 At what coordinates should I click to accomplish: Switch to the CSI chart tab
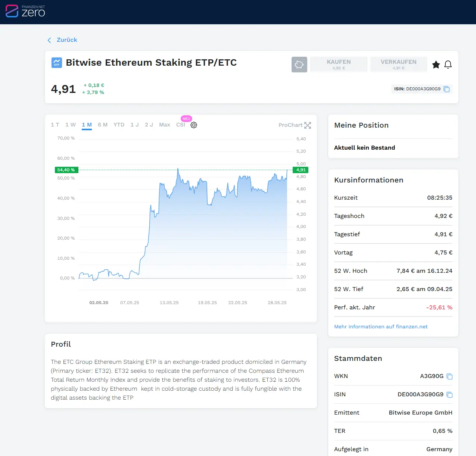pyautogui.click(x=181, y=125)
